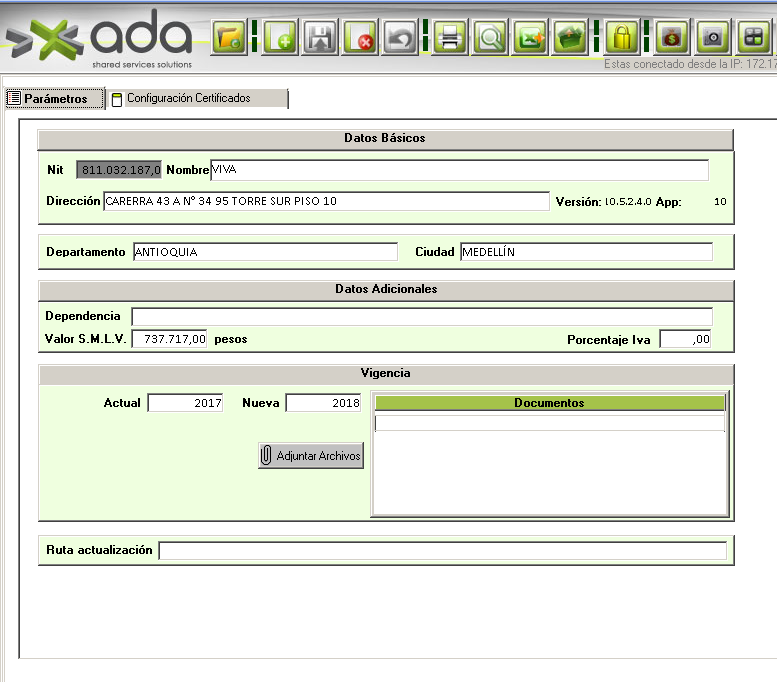Export using the Excel icon
This screenshot has height=682, width=777.
tap(531, 38)
